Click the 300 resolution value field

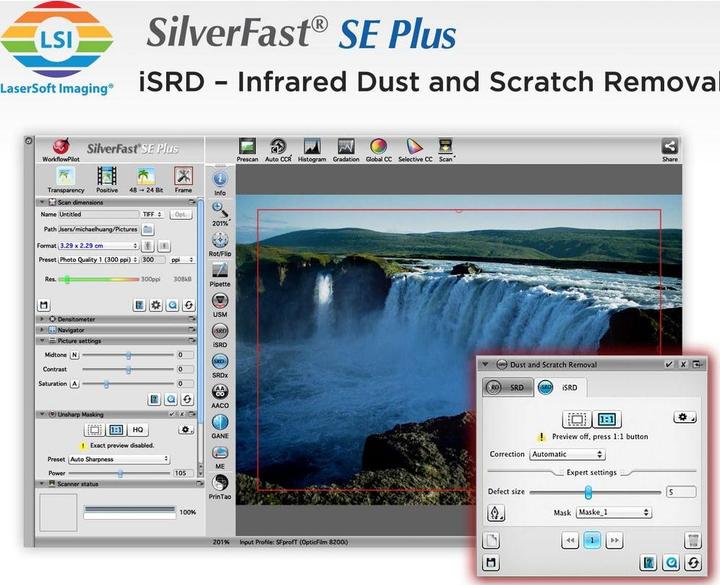[153, 259]
